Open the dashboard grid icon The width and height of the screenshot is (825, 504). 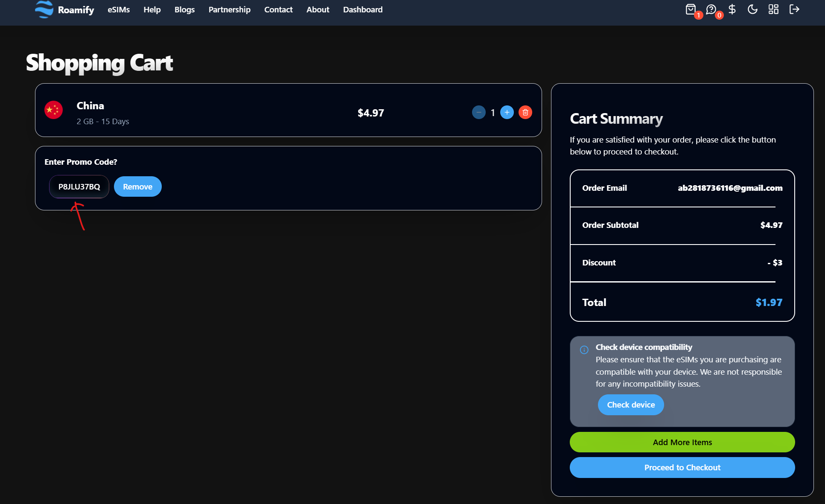point(773,9)
